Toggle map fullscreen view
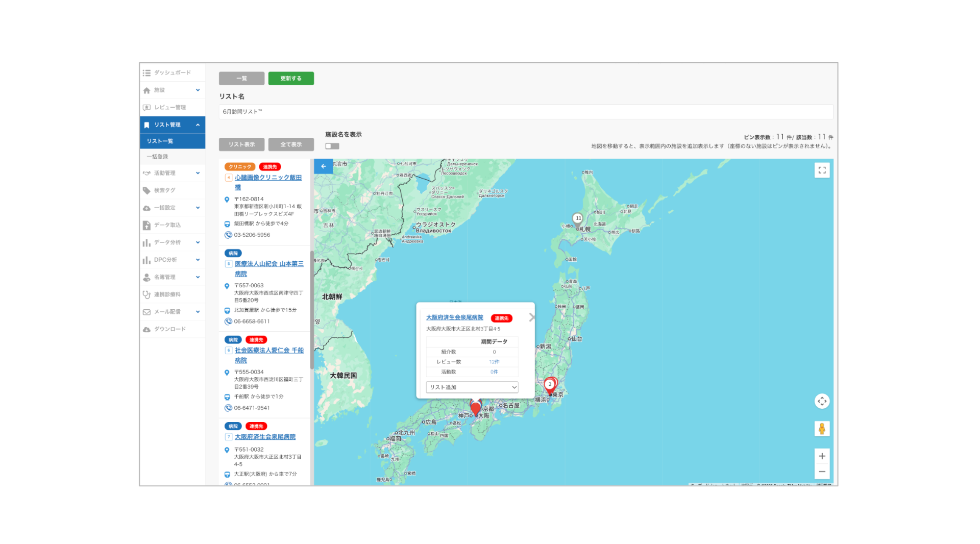The image size is (980, 544). click(822, 170)
